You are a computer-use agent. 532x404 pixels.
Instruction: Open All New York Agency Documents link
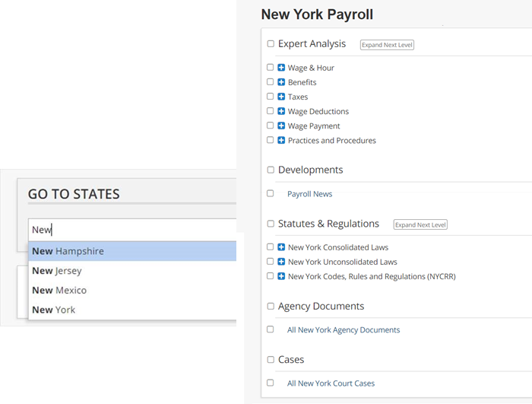[x=343, y=330]
